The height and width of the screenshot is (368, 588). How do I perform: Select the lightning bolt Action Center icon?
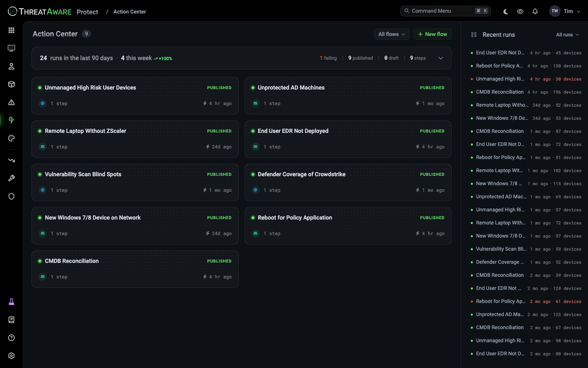(11, 120)
